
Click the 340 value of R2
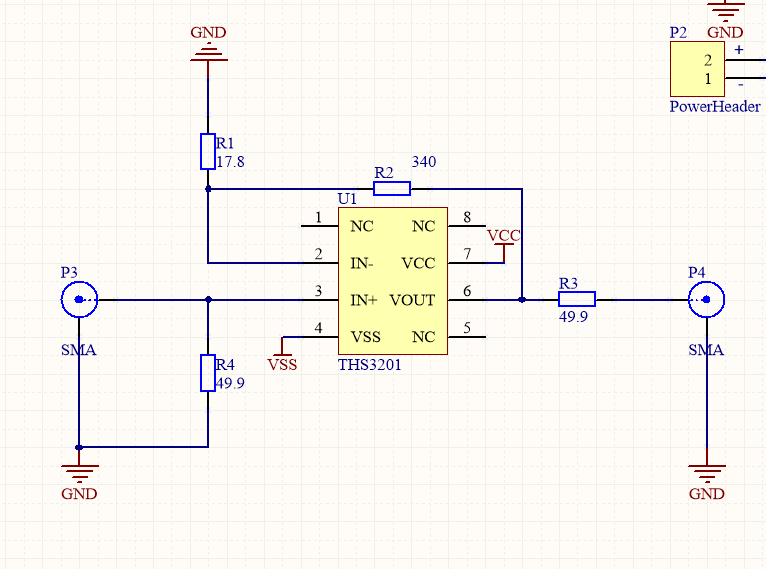click(424, 162)
